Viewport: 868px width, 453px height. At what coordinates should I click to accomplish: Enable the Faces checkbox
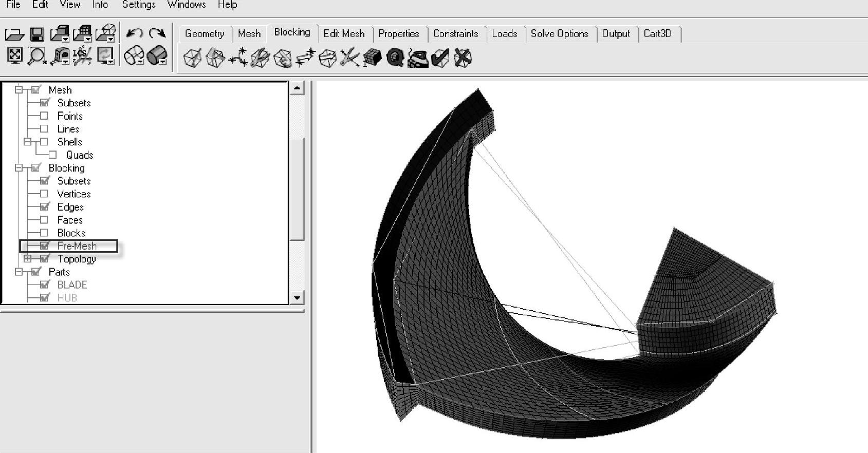[44, 220]
